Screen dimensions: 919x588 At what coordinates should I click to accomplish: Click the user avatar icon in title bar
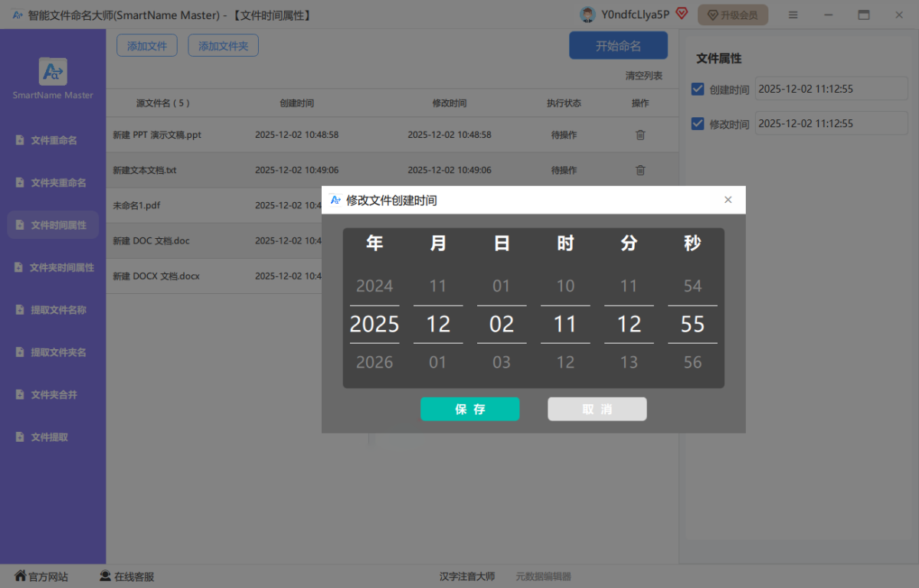tap(587, 15)
